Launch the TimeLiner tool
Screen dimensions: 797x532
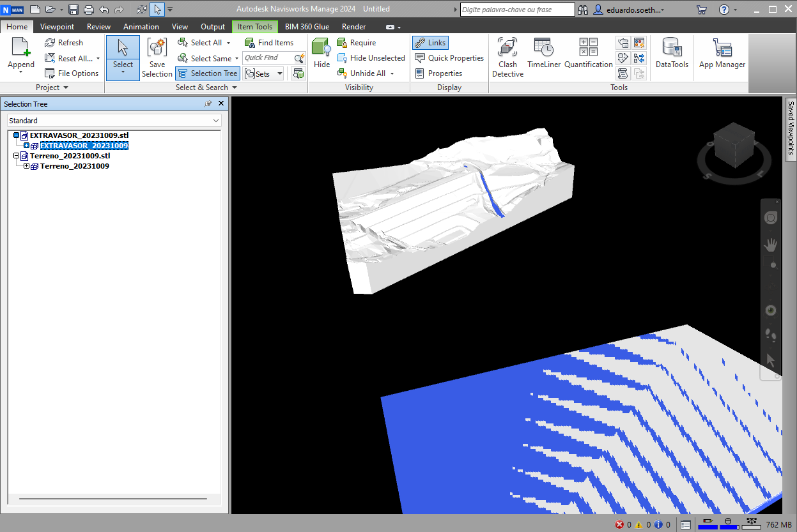coord(543,54)
